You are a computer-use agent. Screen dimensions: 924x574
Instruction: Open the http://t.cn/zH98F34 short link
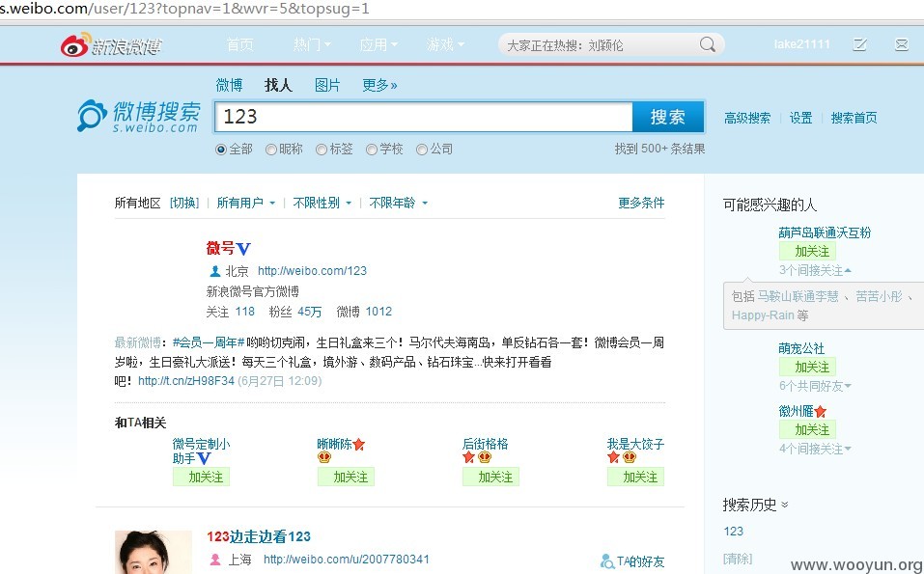(x=186, y=381)
